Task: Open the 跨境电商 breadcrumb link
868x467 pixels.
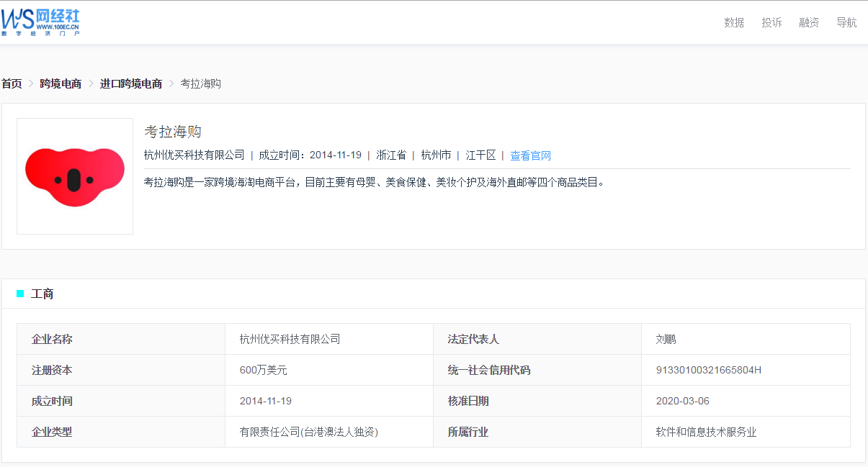Action: coord(61,83)
